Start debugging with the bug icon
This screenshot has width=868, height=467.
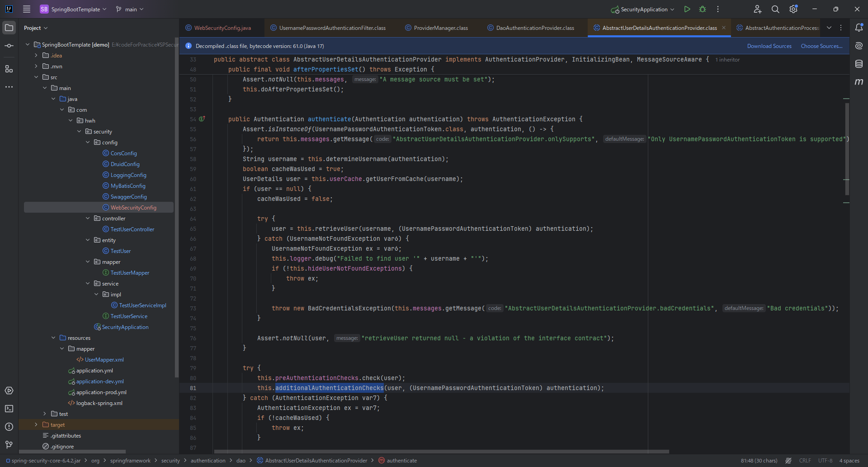[703, 9]
